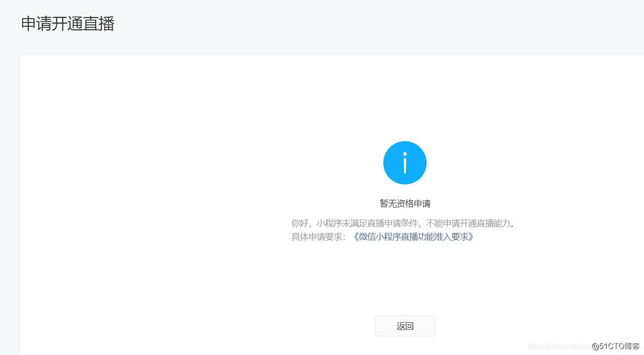Click the 返回 button

[x=405, y=326]
